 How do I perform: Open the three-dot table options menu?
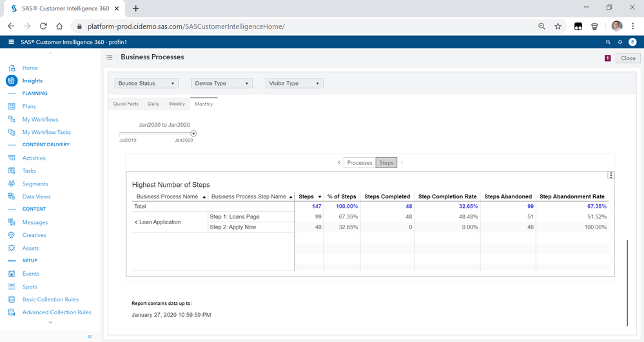610,175
